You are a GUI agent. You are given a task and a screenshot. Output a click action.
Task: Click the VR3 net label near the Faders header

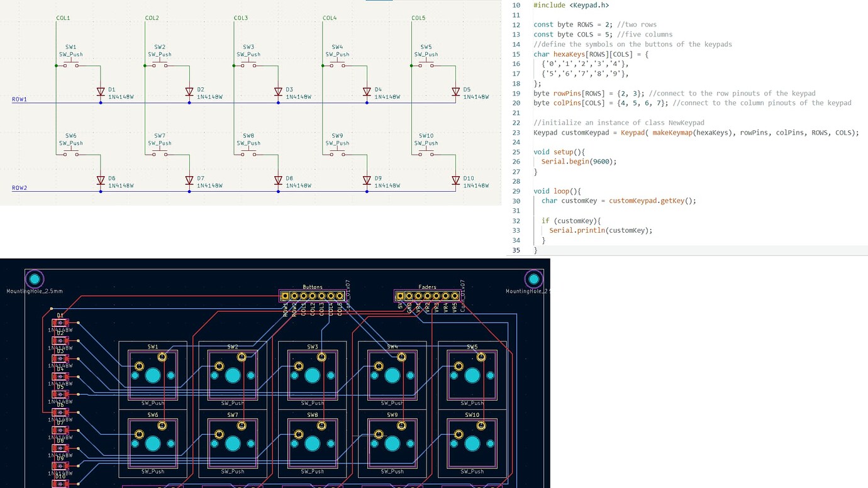pyautogui.click(x=437, y=308)
